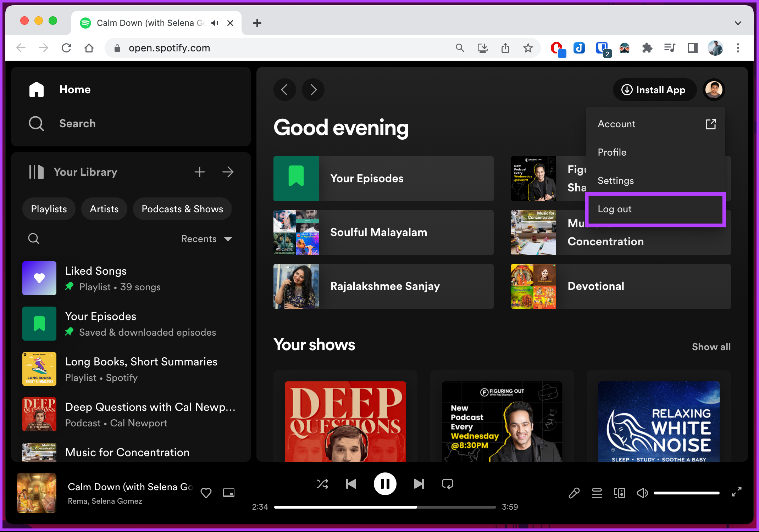The image size is (759, 532).
Task: Skip to the previous track
Action: [x=351, y=484]
